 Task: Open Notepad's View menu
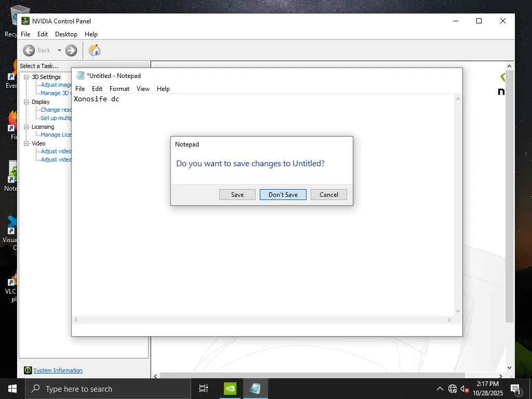[x=143, y=89]
